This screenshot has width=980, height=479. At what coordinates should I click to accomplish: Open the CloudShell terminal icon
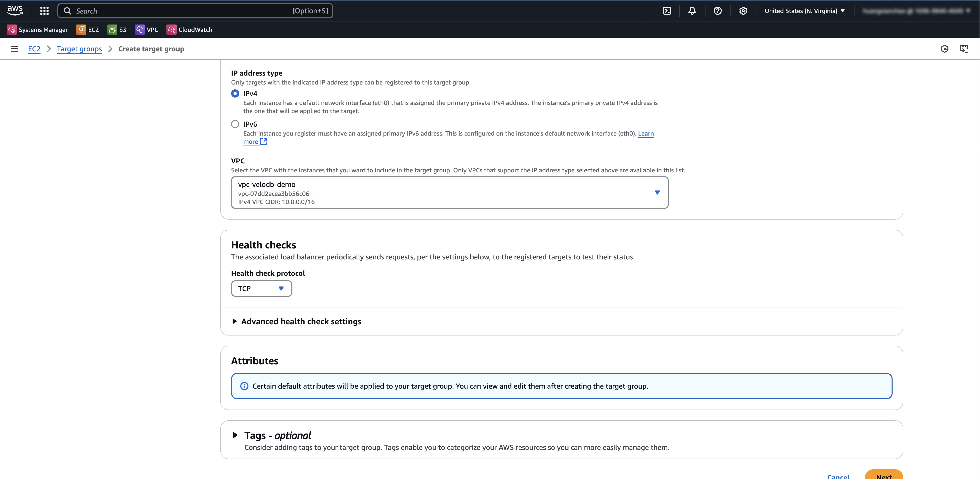667,11
